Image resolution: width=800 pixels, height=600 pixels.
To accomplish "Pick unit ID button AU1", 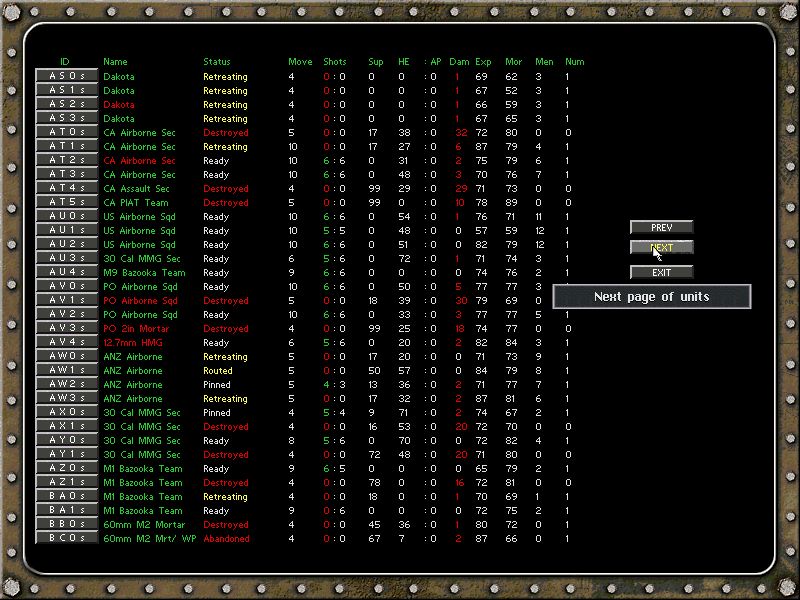I will click(66, 230).
